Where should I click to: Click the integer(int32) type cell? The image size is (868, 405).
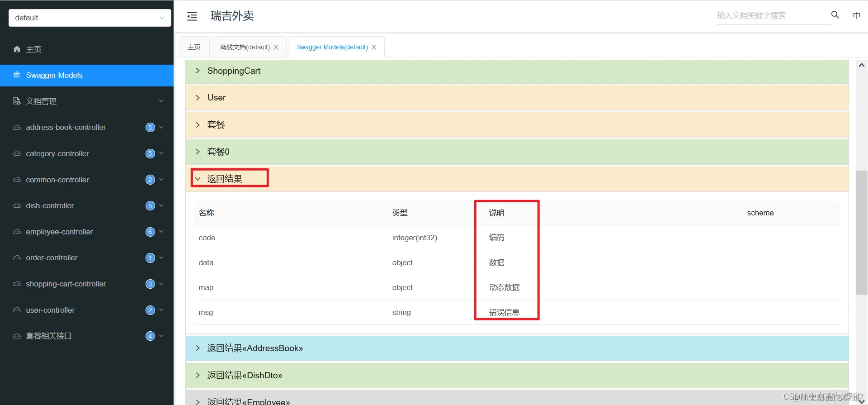pos(415,238)
